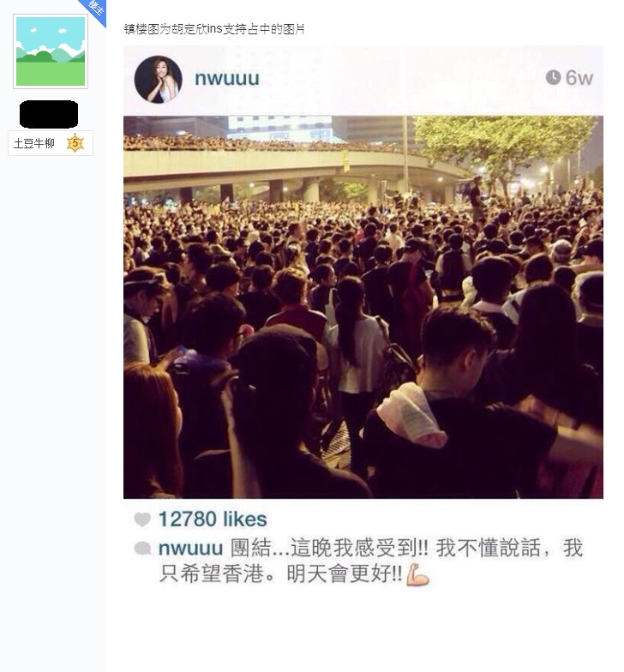This screenshot has height=672, width=624.
Task: Click the 6w timestamp
Action: [x=579, y=78]
